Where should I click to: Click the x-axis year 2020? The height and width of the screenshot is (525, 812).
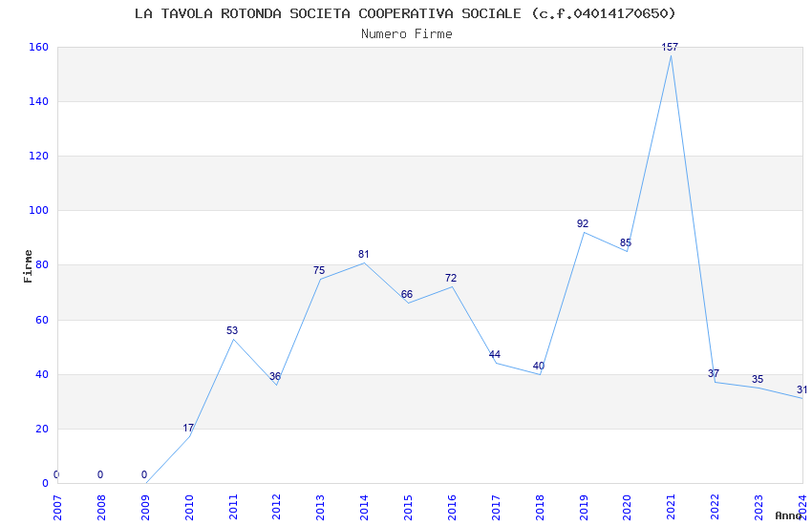tap(627, 508)
